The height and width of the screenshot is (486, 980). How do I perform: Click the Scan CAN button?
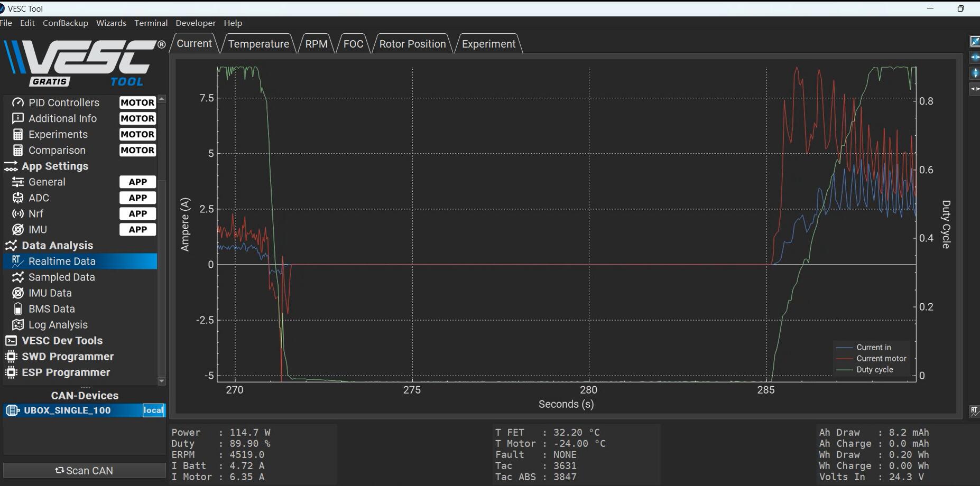click(x=85, y=471)
